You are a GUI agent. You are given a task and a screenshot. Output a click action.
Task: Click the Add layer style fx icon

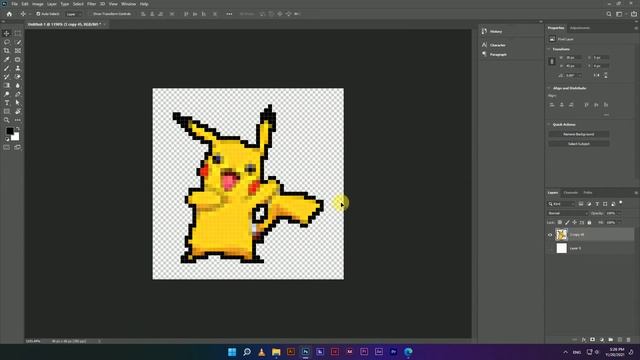coord(584,340)
